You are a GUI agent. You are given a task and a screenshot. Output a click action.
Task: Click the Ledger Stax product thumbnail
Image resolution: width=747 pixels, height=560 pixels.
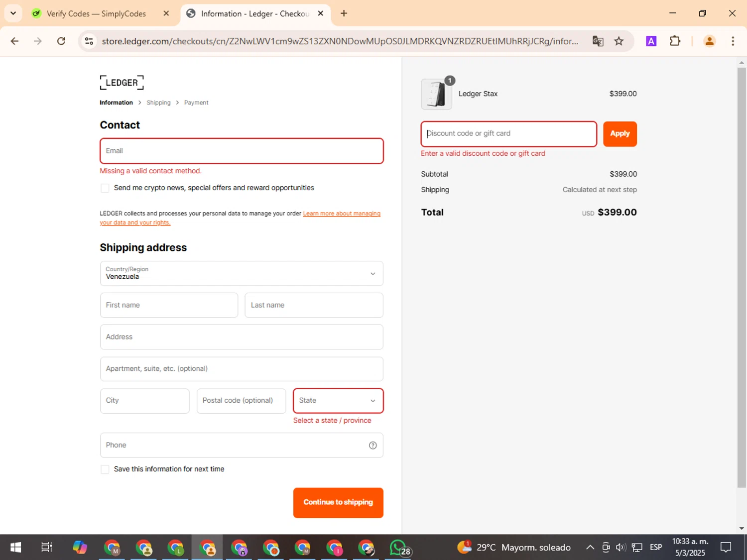pos(436,94)
